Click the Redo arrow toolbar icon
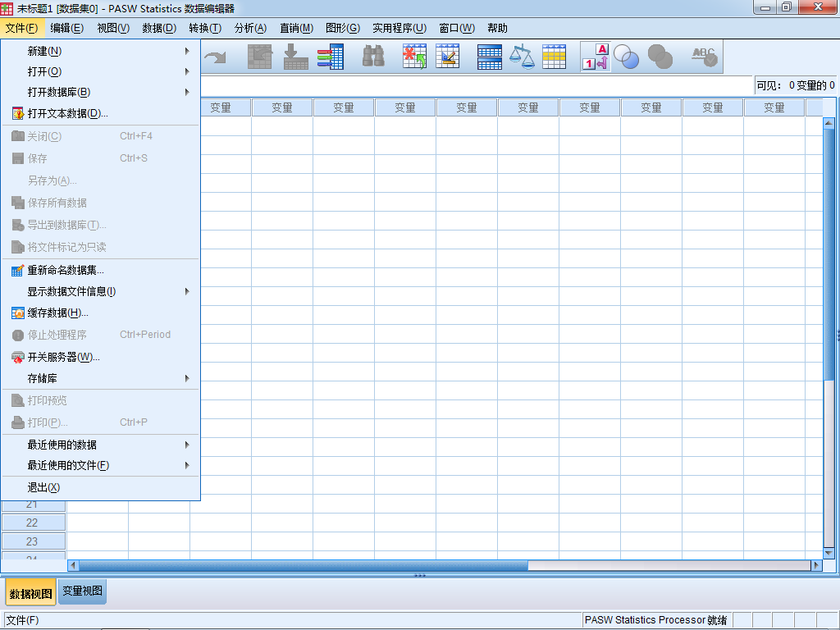 (x=216, y=57)
